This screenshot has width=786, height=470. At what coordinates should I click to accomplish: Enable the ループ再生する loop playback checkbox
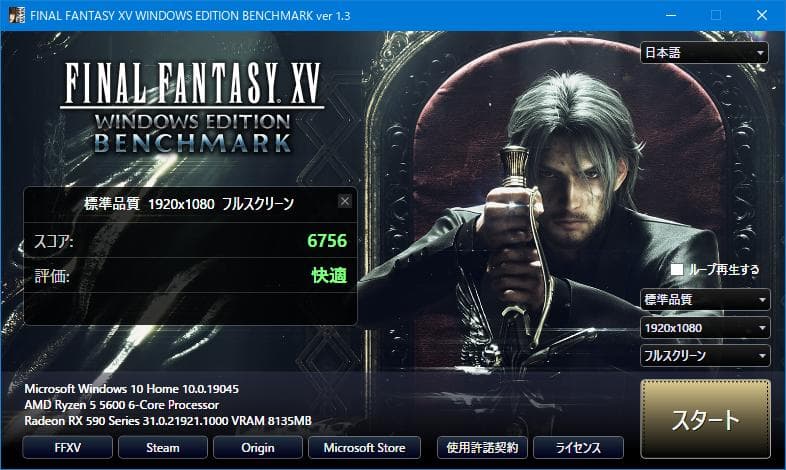[x=677, y=270]
